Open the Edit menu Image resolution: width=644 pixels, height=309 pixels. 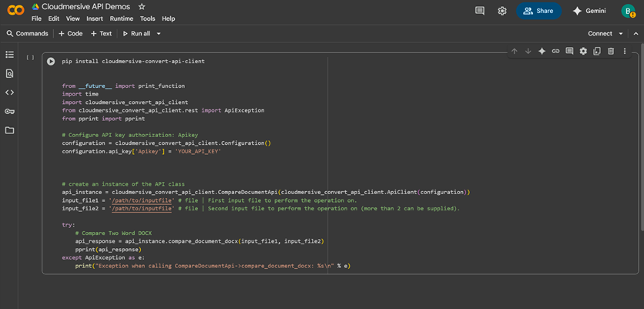(54, 18)
